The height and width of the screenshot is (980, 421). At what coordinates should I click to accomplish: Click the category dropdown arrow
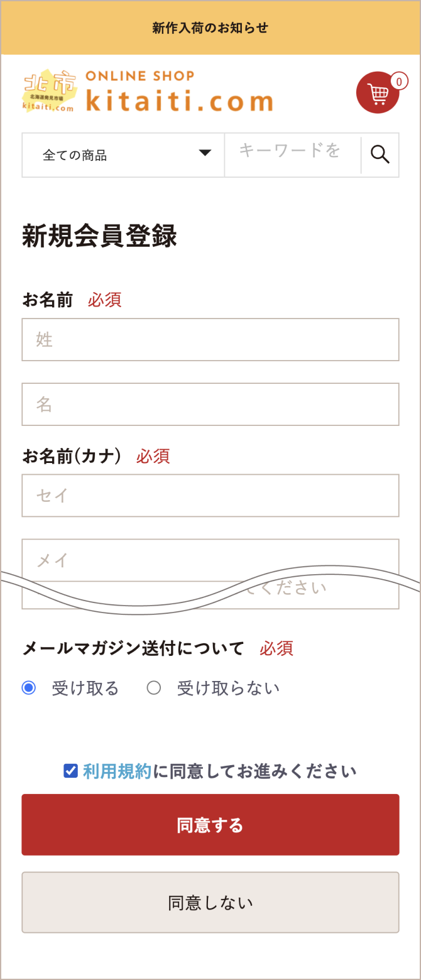205,153
